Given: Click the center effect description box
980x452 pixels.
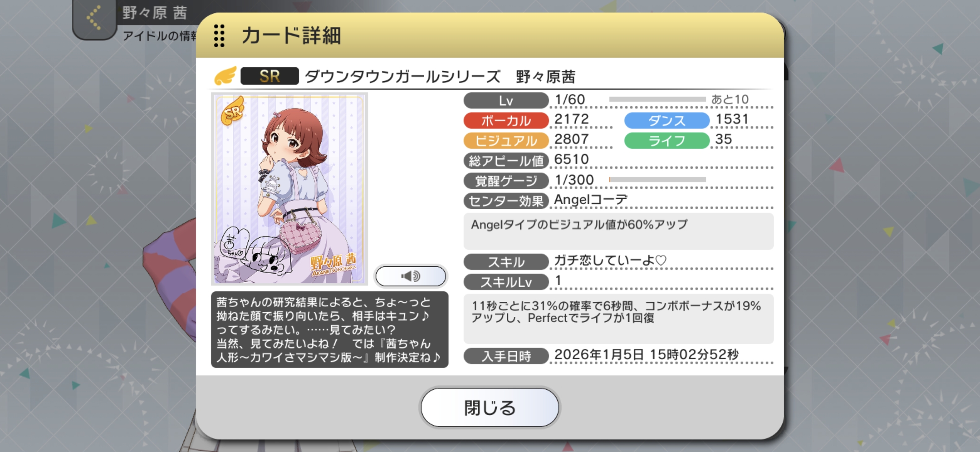Looking at the screenshot, I should (619, 231).
